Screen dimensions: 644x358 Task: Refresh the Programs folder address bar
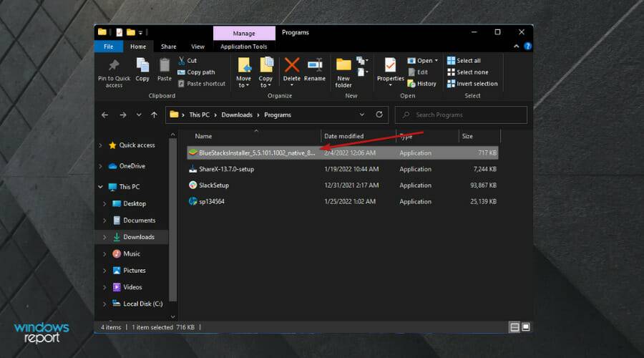point(381,115)
